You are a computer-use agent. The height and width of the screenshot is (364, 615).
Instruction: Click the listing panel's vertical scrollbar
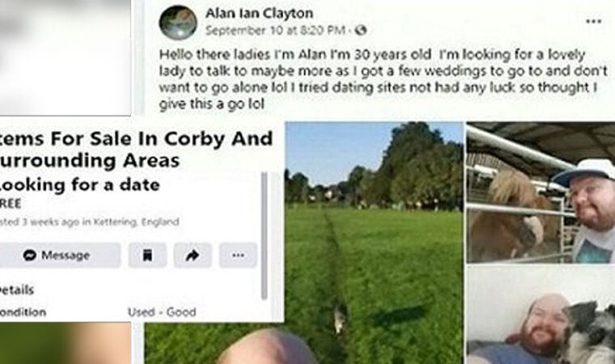click(265, 235)
